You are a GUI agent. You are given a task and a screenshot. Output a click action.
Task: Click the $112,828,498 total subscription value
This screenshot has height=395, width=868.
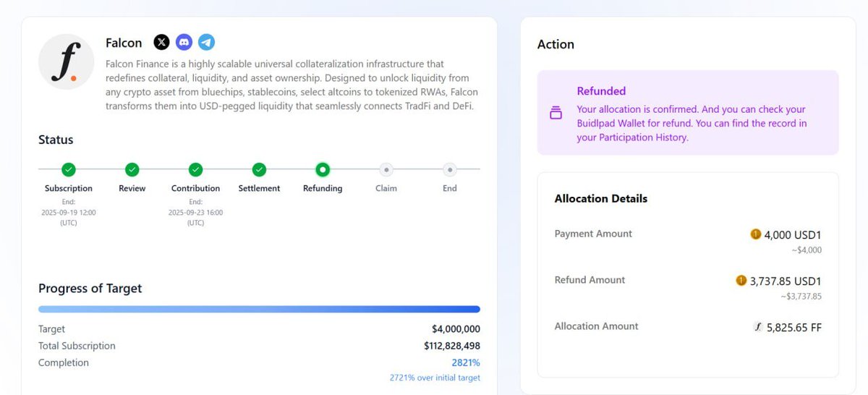coord(452,346)
